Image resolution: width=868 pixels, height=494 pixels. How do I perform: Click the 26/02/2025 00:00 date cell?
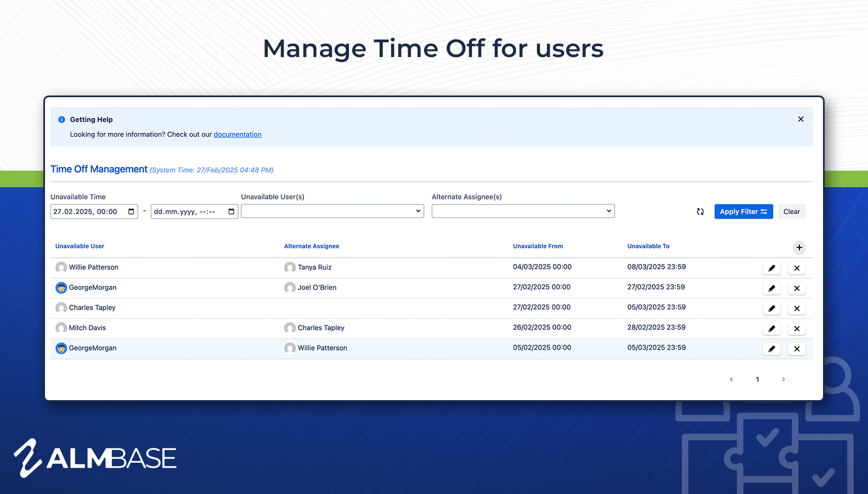(542, 327)
